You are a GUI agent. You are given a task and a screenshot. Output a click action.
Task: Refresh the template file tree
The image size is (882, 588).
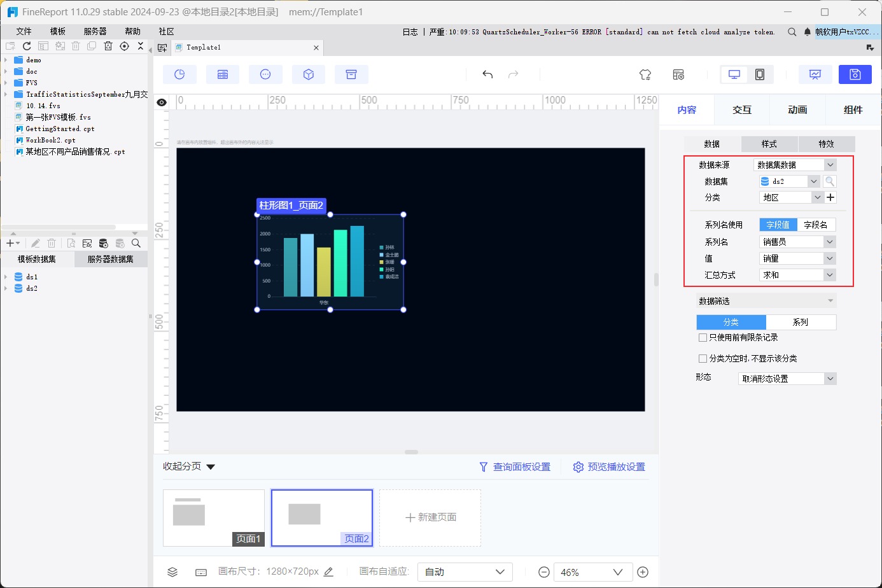(27, 46)
